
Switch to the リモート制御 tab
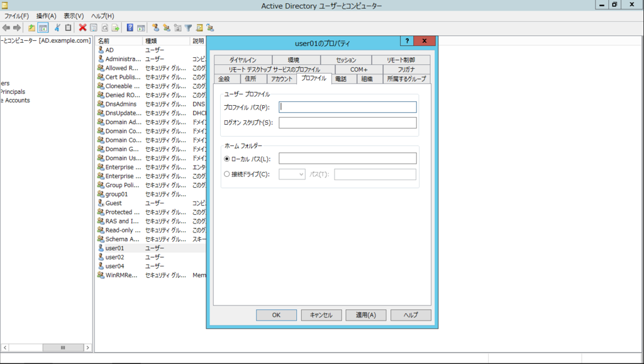pyautogui.click(x=401, y=60)
